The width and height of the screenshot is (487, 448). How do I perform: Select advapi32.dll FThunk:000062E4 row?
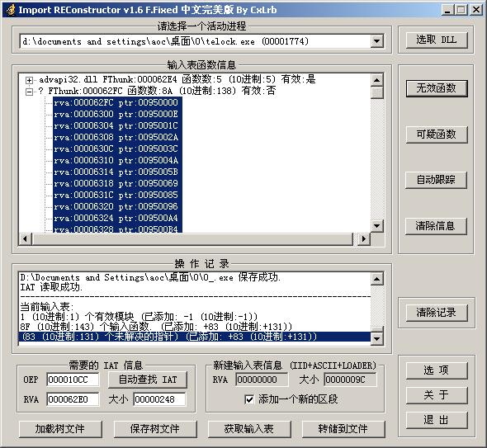click(x=177, y=79)
